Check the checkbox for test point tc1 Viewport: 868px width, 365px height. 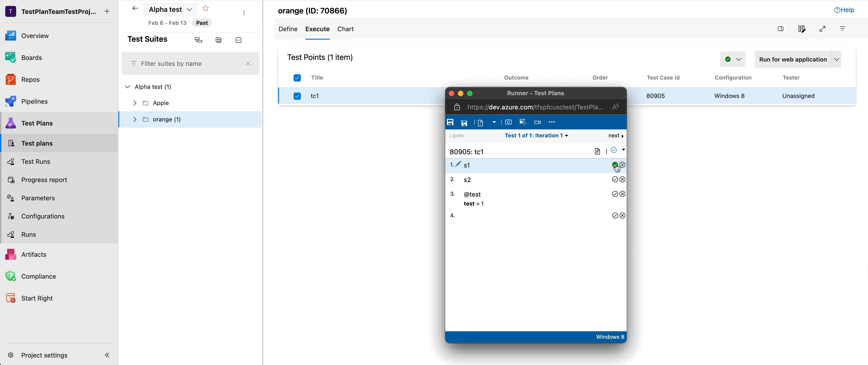point(297,96)
